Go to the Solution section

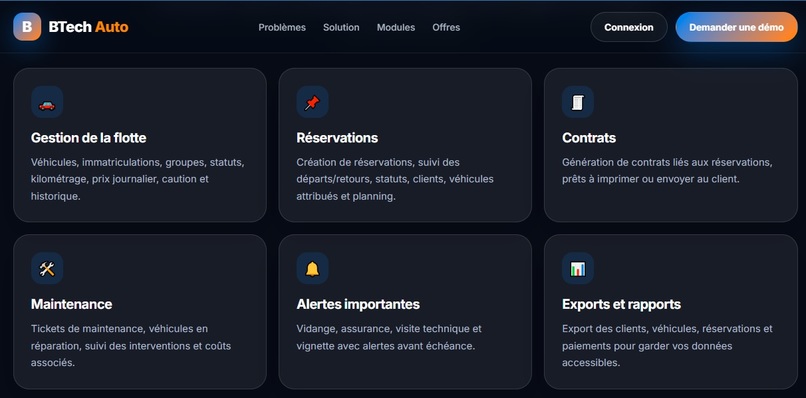pos(341,27)
